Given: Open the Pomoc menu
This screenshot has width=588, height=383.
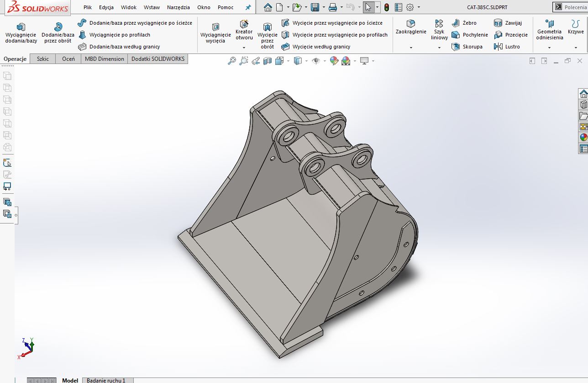Looking at the screenshot, I should [226, 7].
